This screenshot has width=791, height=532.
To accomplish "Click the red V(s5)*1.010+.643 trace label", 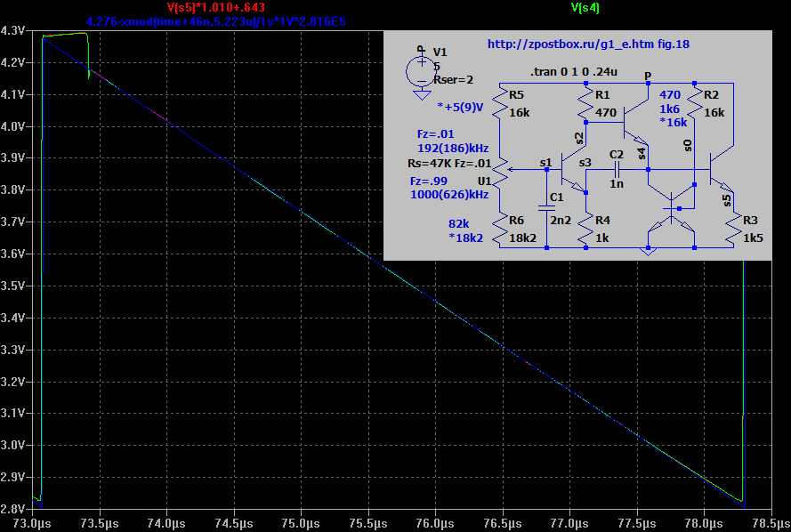I will coord(217,7).
